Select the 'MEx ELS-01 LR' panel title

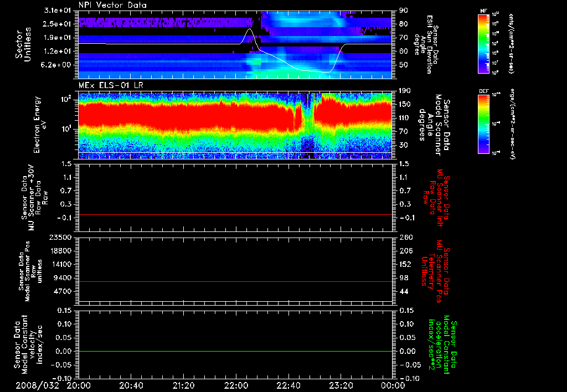tap(111, 86)
